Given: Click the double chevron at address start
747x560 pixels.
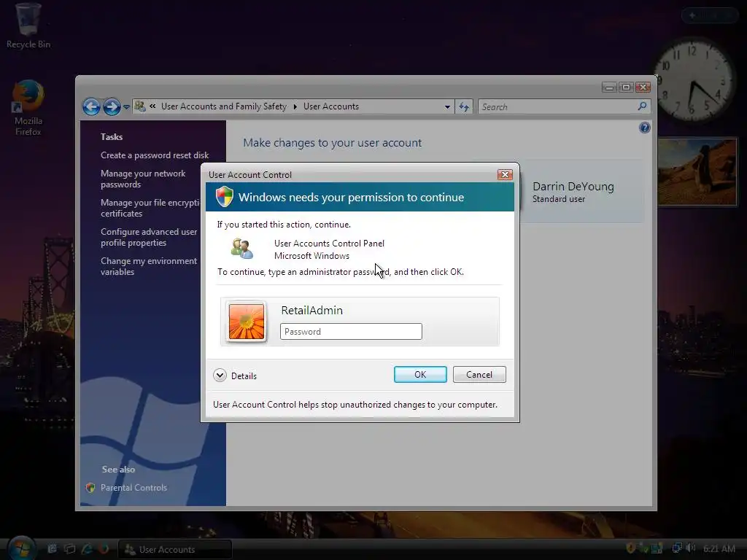Looking at the screenshot, I should (x=152, y=106).
